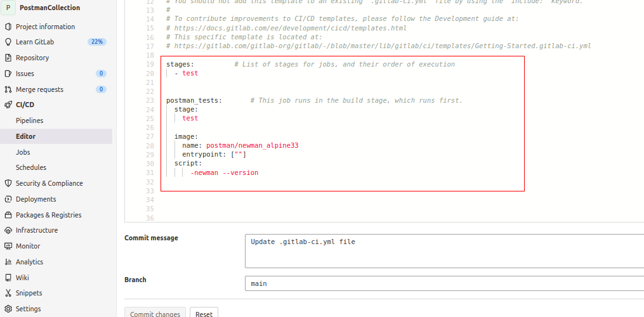Image resolution: width=644 pixels, height=317 pixels.
Task: Click the 'entrypoint: [""]' line
Action: pyautogui.click(x=214, y=155)
